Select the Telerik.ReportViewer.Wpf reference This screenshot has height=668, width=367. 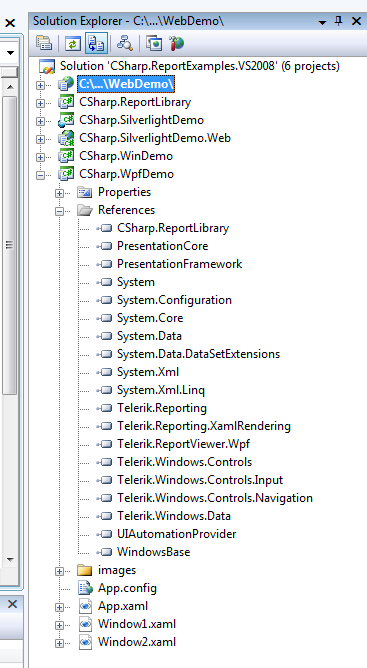(x=183, y=444)
